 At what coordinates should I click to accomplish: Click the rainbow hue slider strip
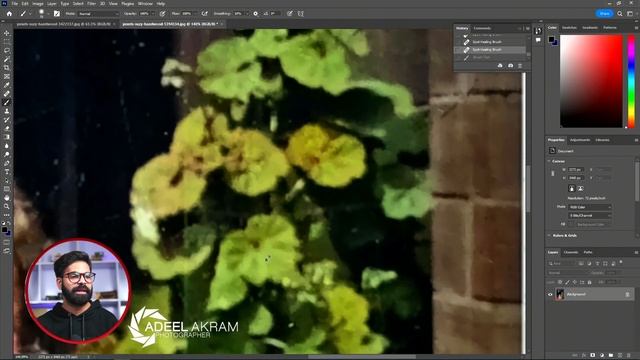tap(631, 81)
